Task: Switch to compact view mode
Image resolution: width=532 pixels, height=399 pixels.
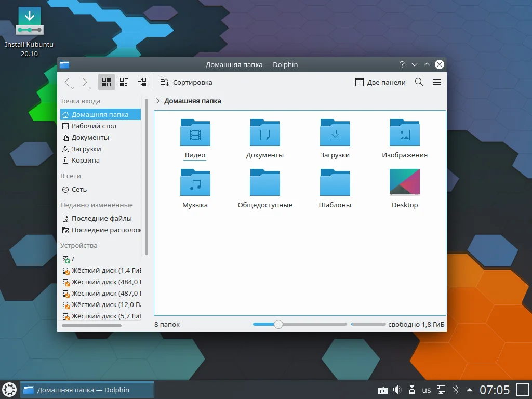Action: tap(124, 82)
